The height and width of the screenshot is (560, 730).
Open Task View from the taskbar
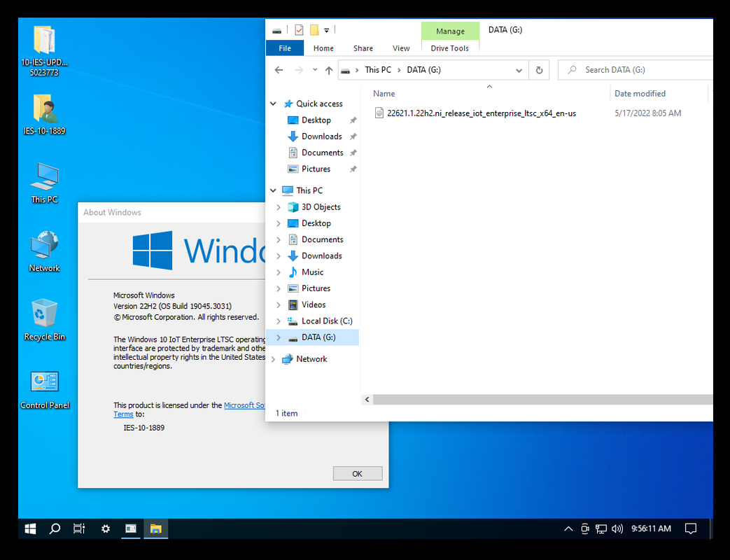(79, 528)
